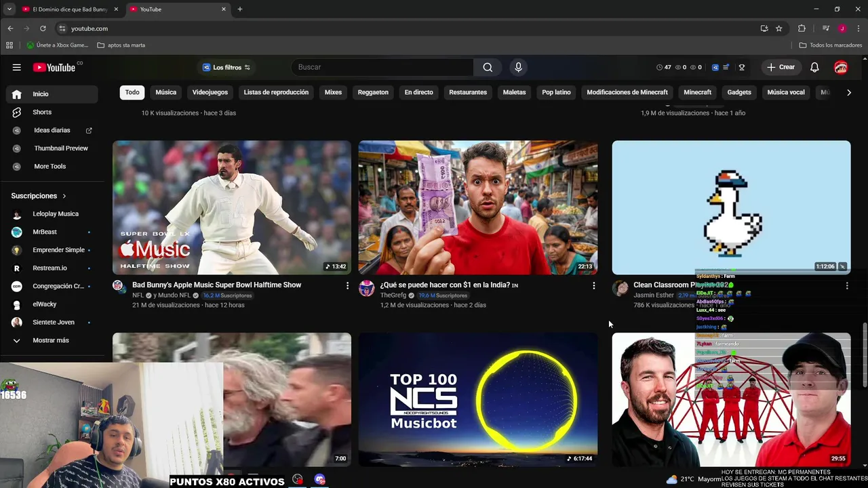Show next category chips with right arrow

848,92
